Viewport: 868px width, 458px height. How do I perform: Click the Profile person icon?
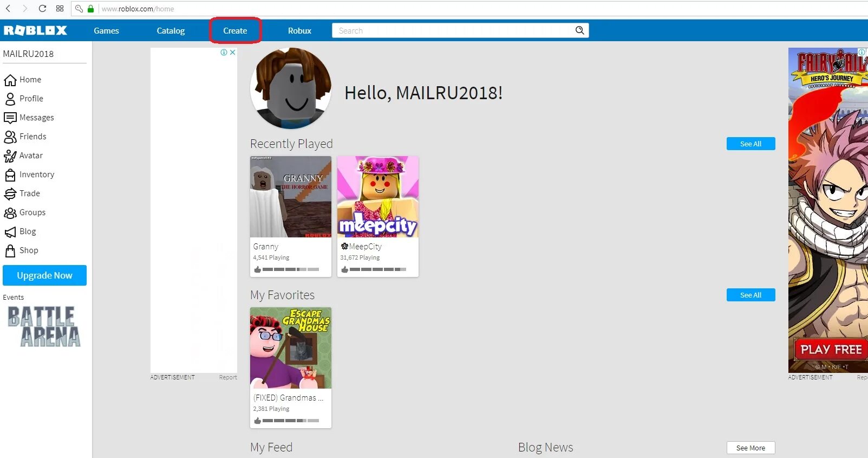click(10, 99)
